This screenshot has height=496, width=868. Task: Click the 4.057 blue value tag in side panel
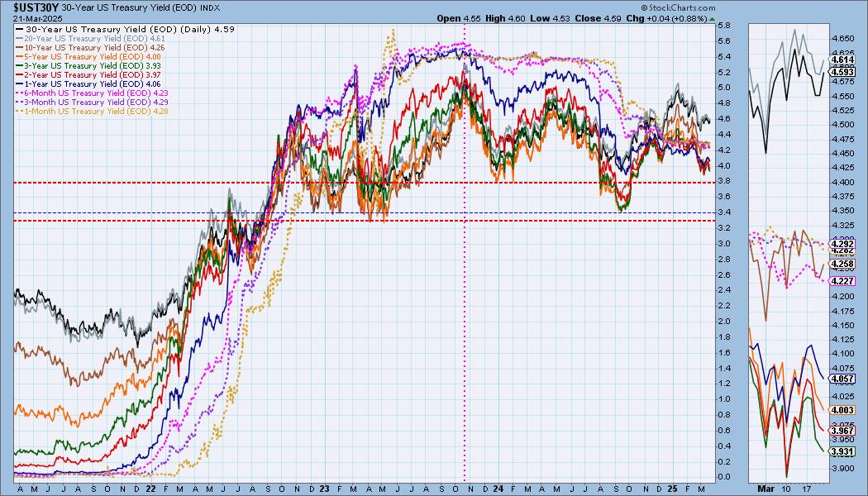pos(842,379)
